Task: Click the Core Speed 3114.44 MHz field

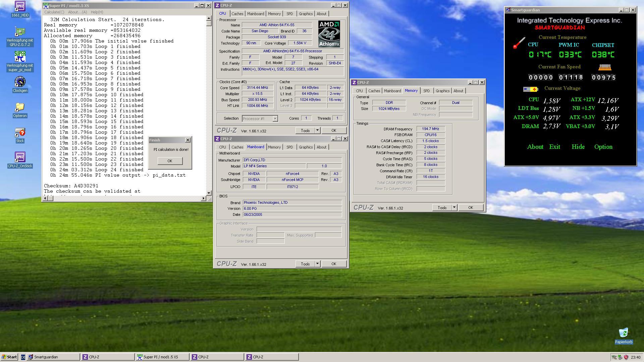Action: point(257,88)
